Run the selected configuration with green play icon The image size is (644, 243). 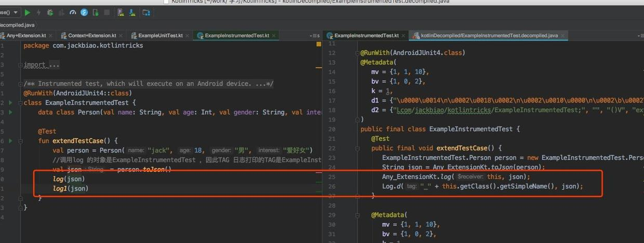coord(28,12)
